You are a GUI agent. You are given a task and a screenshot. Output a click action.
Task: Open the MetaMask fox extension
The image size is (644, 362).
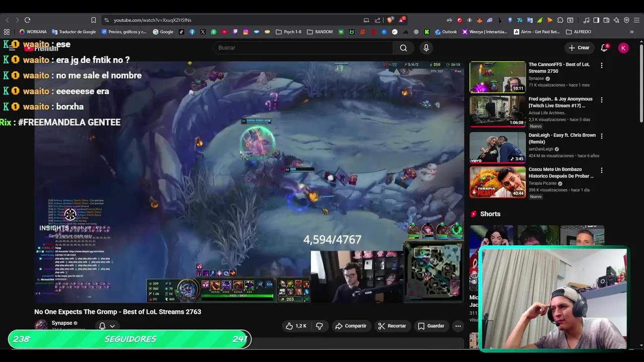coord(479,20)
